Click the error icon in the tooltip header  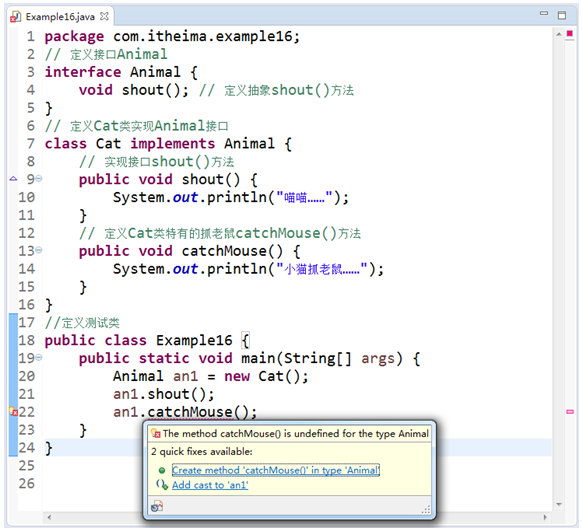(x=155, y=433)
